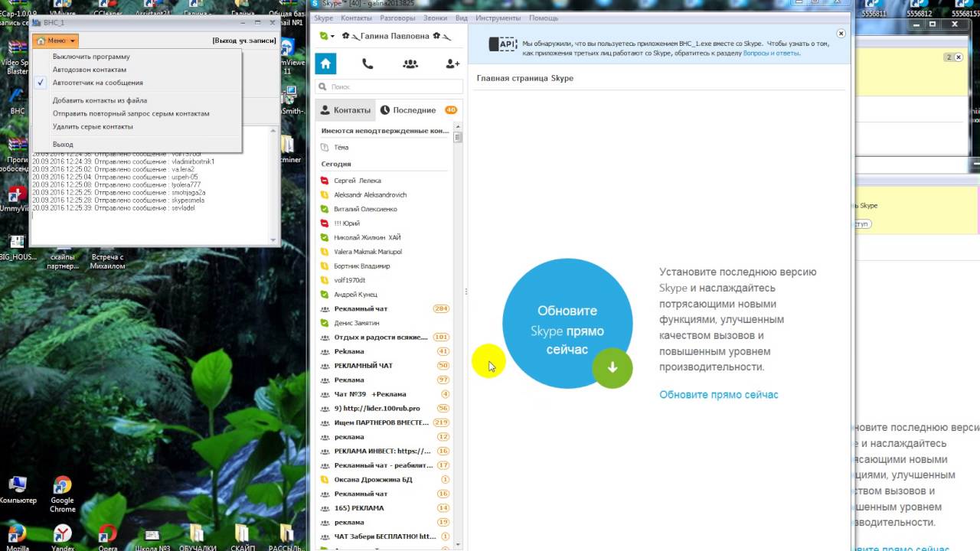Click the Меню dropdown button in BHC_1
980x551 pixels.
(56, 41)
